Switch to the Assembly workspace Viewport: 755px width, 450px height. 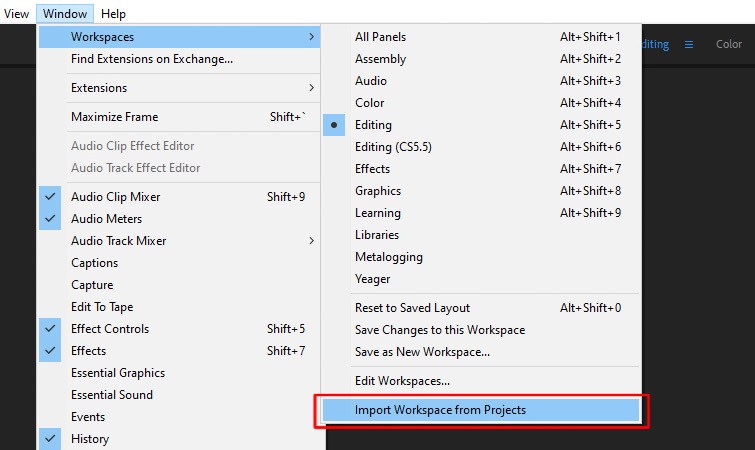[x=482, y=59]
